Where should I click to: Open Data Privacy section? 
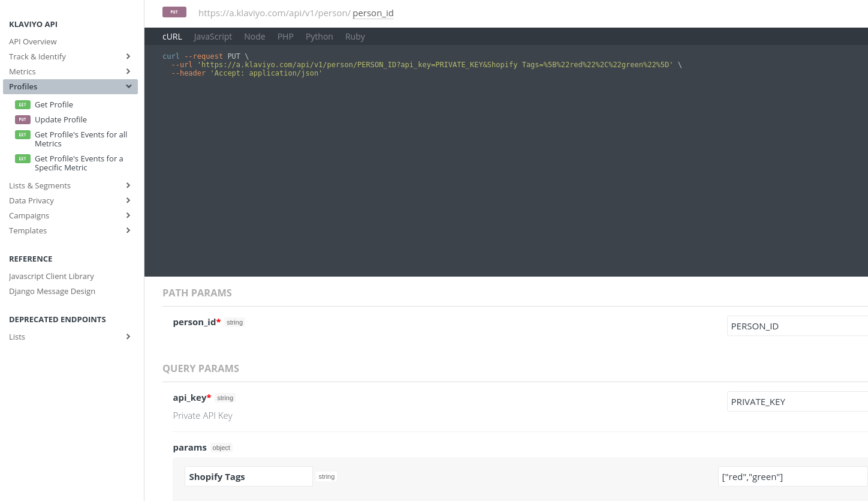tap(31, 200)
